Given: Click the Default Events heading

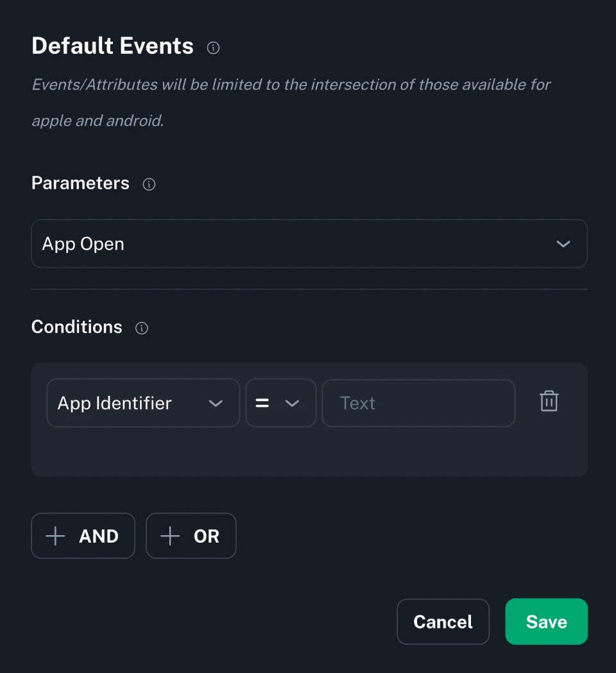Looking at the screenshot, I should tap(112, 46).
